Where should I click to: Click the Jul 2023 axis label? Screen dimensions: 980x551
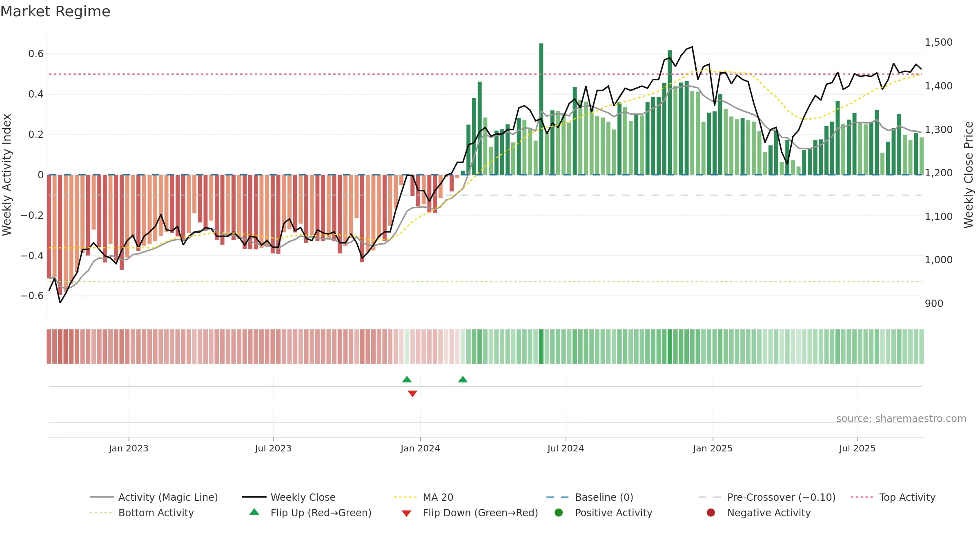[x=273, y=448]
